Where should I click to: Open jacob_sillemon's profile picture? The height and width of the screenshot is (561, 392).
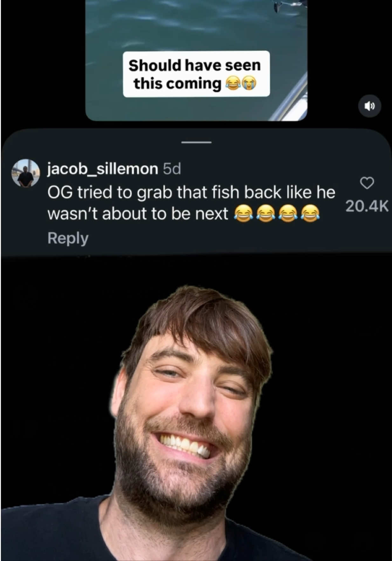click(26, 173)
